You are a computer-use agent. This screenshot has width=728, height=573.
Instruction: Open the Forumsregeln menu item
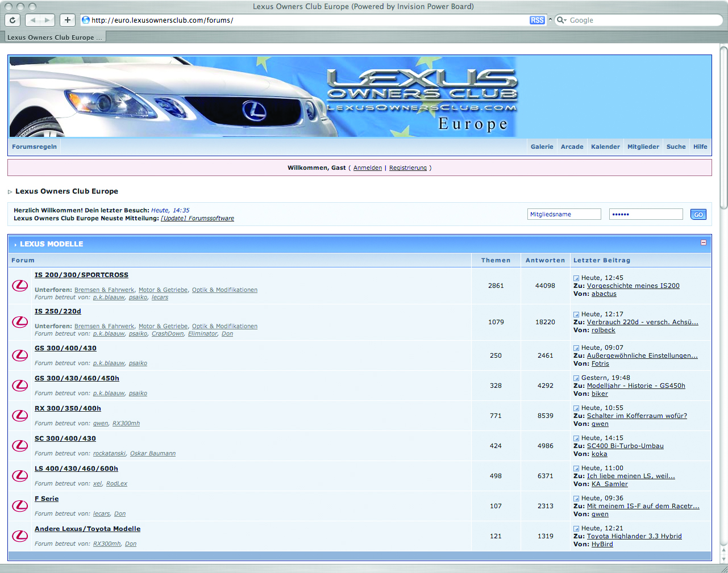coord(35,147)
